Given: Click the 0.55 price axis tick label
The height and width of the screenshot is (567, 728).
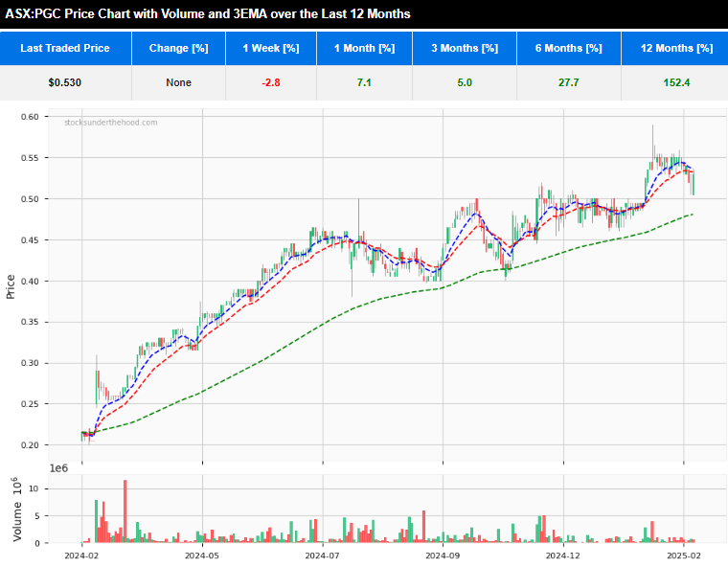Looking at the screenshot, I should [x=30, y=158].
